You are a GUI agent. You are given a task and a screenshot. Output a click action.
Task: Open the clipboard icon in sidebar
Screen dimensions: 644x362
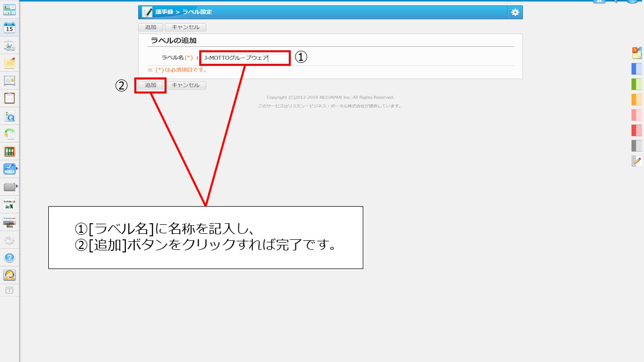click(9, 98)
